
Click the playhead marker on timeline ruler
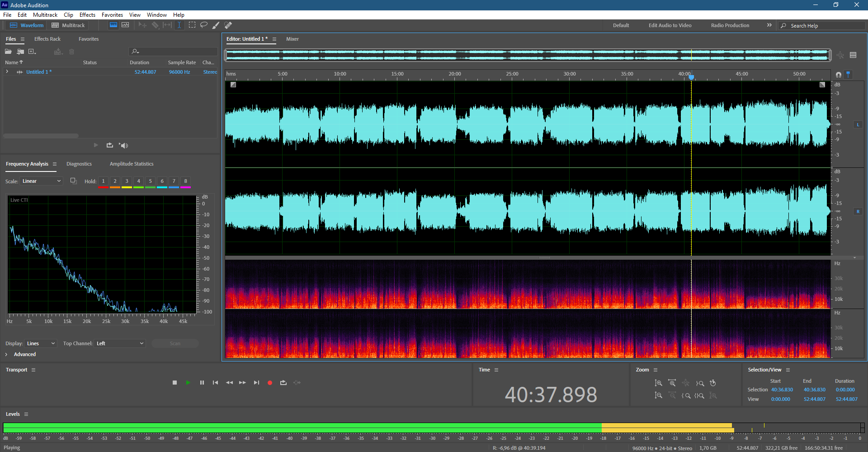click(691, 77)
